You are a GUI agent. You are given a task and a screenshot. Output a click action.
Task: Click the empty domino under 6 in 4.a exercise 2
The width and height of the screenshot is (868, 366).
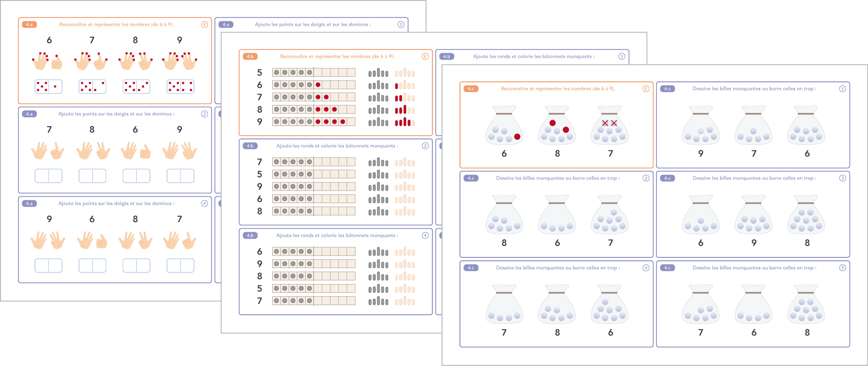136,176
